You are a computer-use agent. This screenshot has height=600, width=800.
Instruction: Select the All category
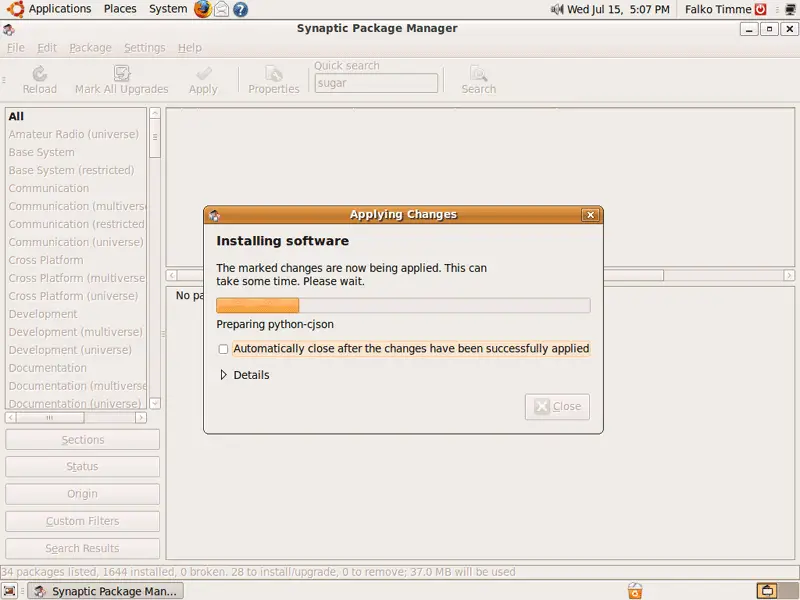pos(76,116)
